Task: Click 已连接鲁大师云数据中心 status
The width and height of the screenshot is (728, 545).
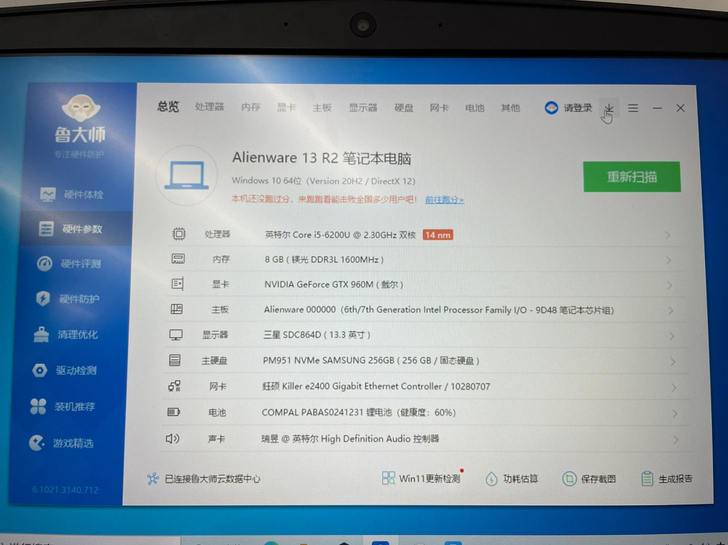Action: [x=212, y=479]
